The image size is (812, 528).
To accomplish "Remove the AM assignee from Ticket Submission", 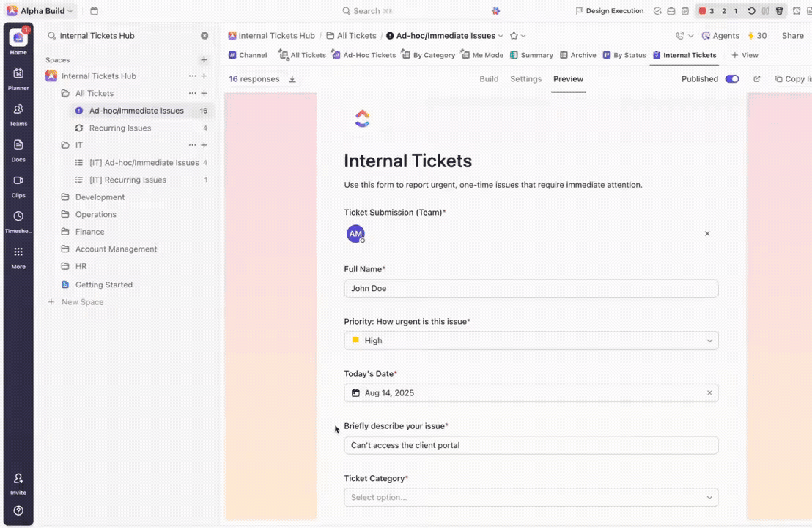I will 707,234.
